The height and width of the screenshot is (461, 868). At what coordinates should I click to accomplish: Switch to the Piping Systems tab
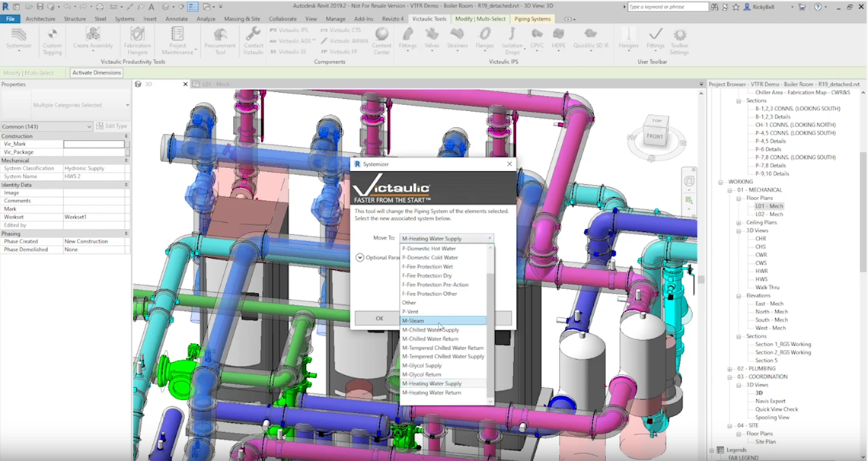(x=532, y=19)
